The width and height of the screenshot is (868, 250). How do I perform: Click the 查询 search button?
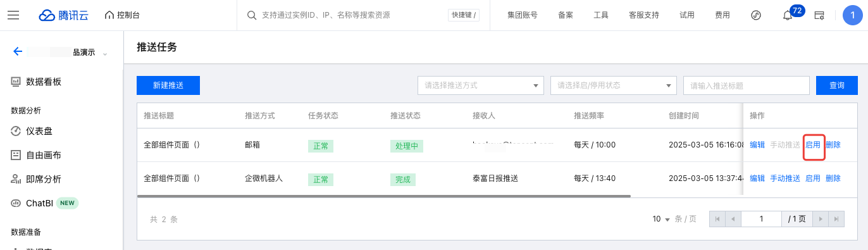click(x=837, y=85)
